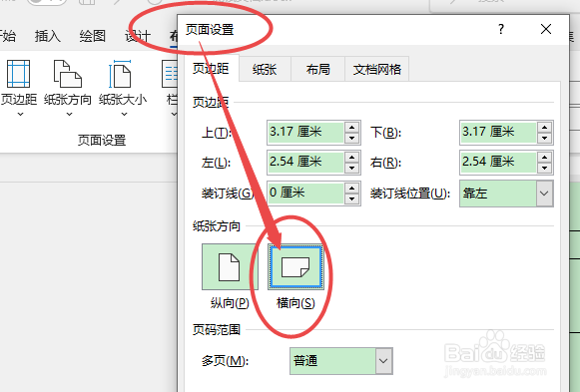Image resolution: width=580 pixels, height=392 pixels.
Task: Switch to the 文档网格 tab
Action: coord(376,69)
